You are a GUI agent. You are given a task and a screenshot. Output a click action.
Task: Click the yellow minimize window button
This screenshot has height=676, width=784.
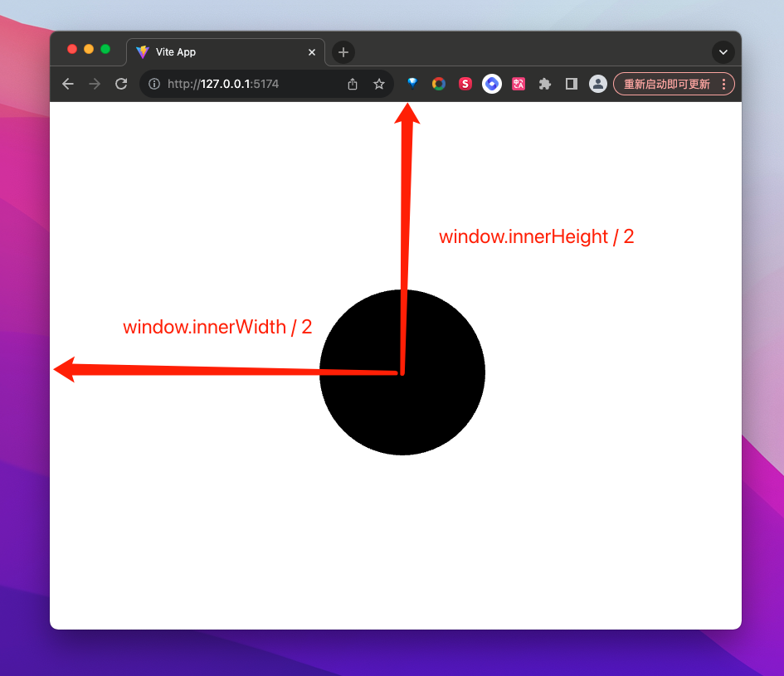[89, 49]
